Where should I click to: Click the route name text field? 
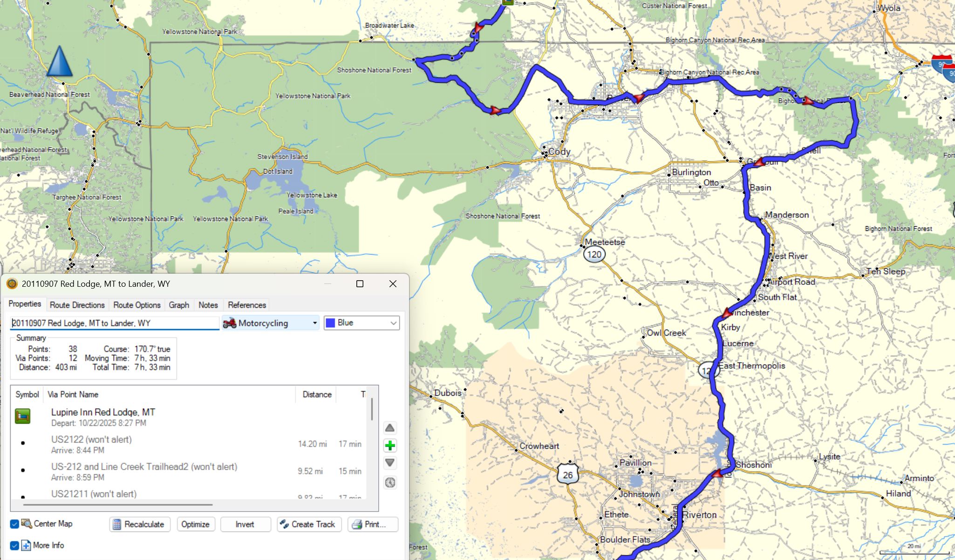tap(114, 323)
